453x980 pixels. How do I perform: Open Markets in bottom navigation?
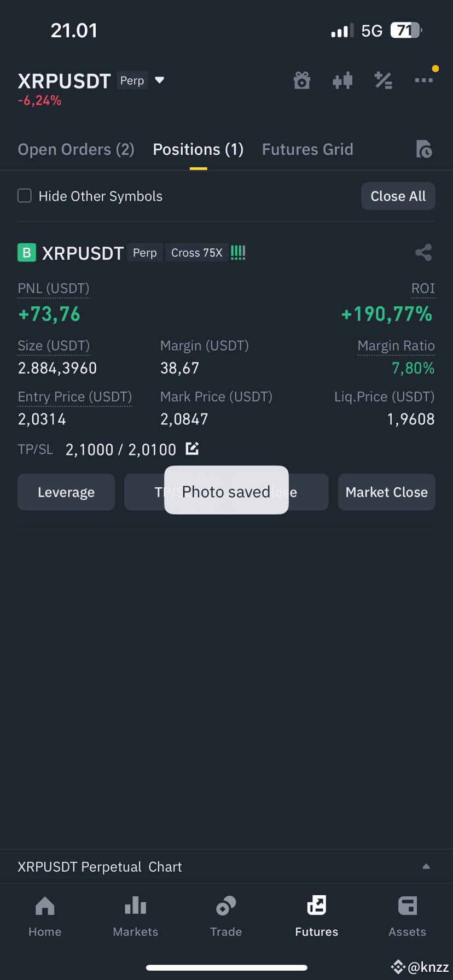pos(135,917)
